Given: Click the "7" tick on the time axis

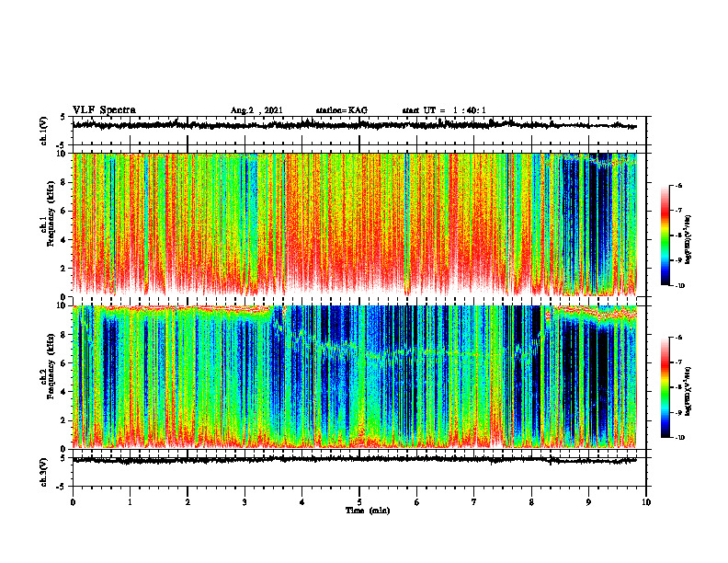Looking at the screenshot, I should [x=474, y=502].
